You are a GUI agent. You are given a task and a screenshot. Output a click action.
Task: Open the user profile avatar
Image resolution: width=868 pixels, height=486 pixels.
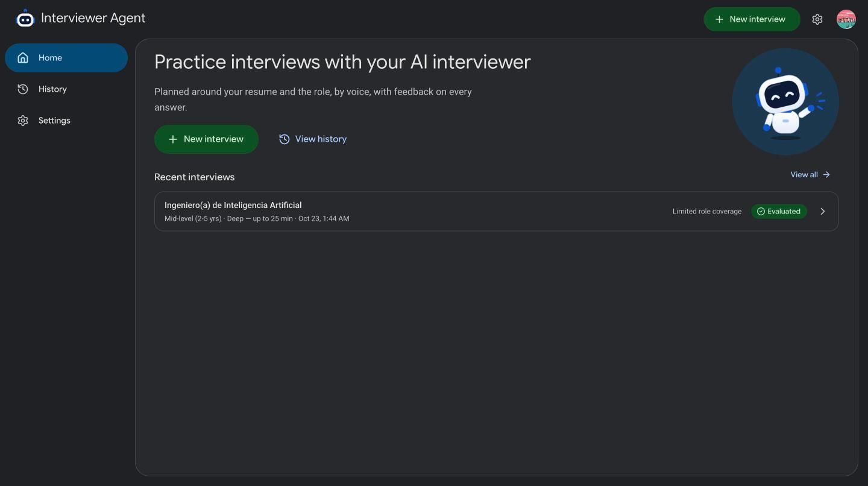pyautogui.click(x=846, y=19)
